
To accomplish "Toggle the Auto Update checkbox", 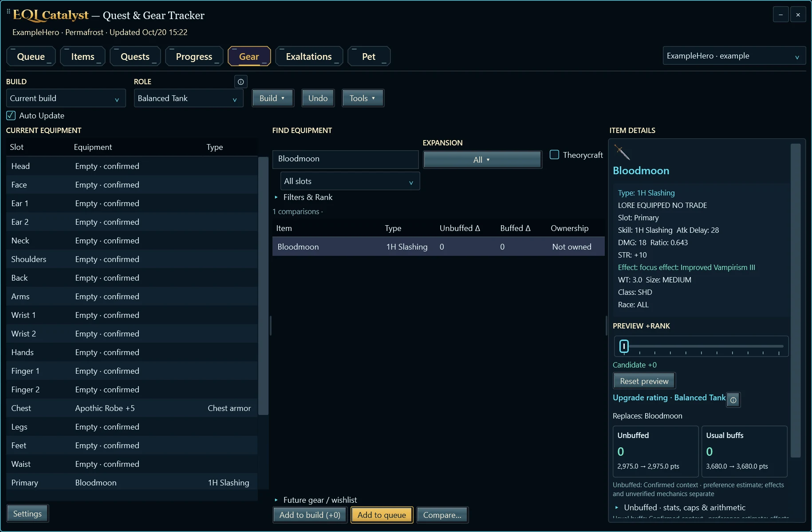I will click(11, 115).
